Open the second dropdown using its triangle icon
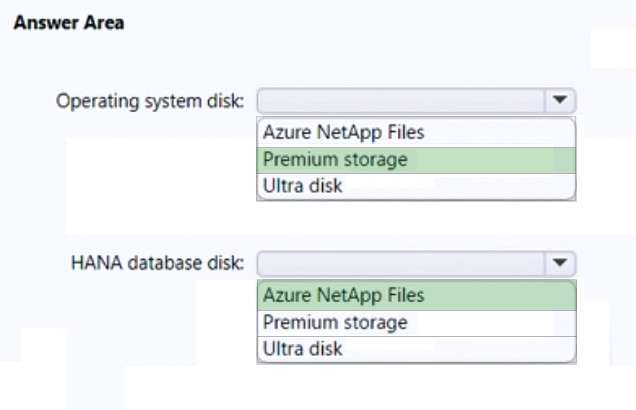Screen dimensions: 636x410 click(x=560, y=264)
